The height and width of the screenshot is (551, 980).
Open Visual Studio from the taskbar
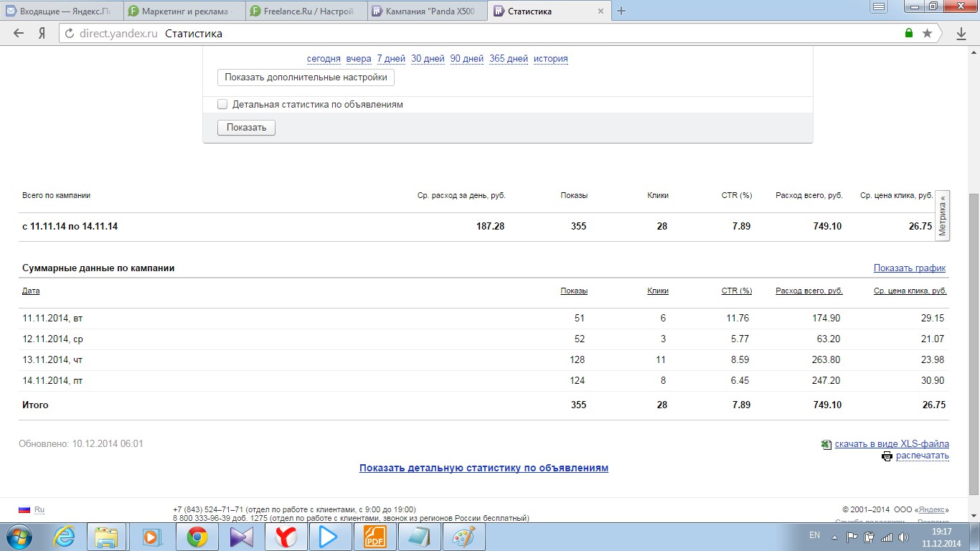(x=240, y=537)
